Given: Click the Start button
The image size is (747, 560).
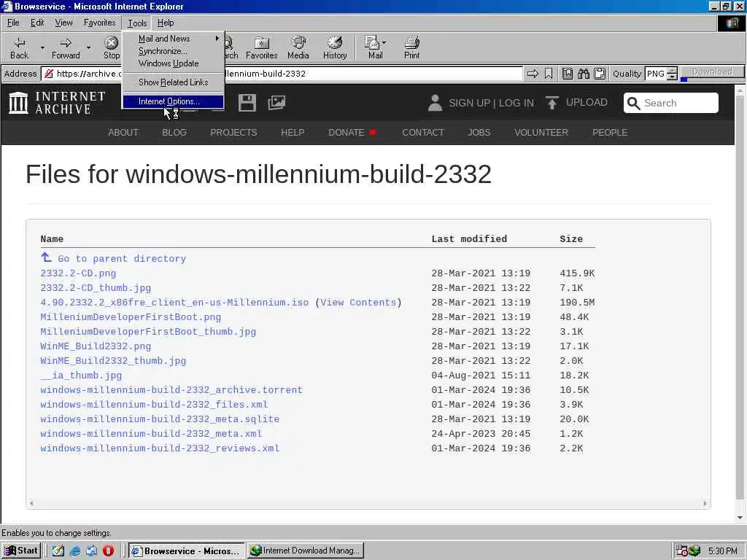Looking at the screenshot, I should (x=21, y=551).
